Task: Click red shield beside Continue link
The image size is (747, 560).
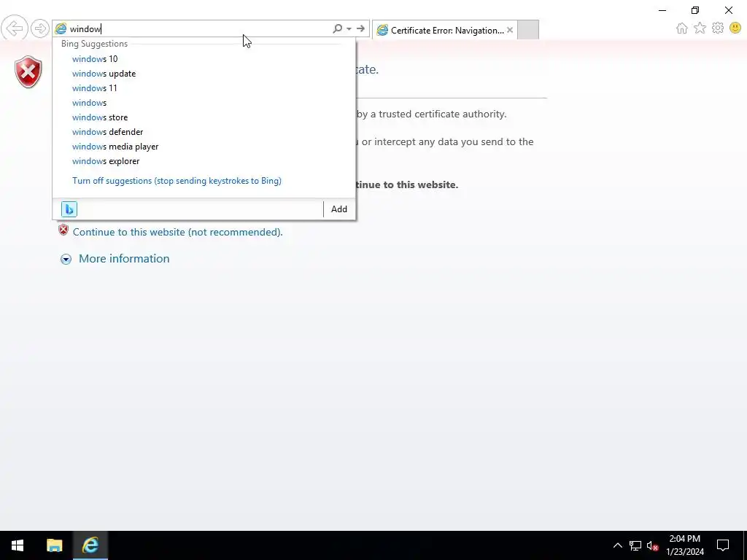Action: (63, 230)
